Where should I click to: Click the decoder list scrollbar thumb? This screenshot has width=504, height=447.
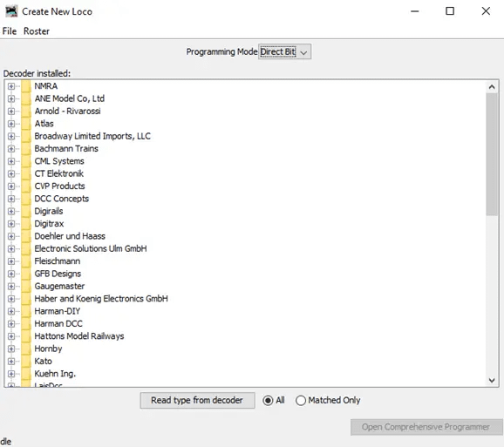point(492,154)
